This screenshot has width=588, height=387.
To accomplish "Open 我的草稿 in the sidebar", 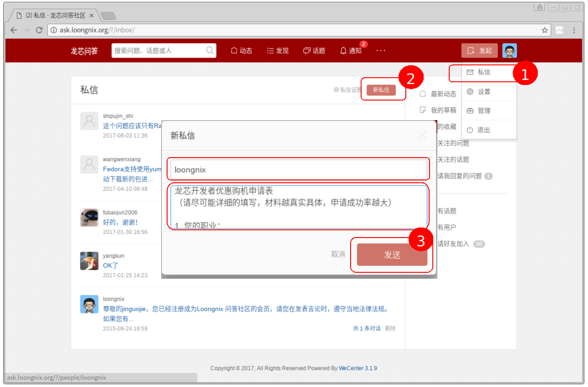I will pyautogui.click(x=443, y=110).
